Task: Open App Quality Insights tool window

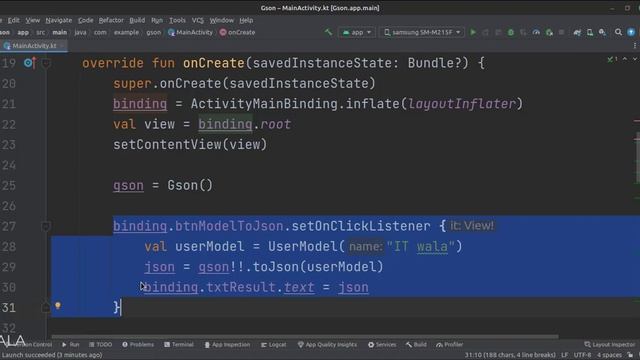Action: click(327, 344)
